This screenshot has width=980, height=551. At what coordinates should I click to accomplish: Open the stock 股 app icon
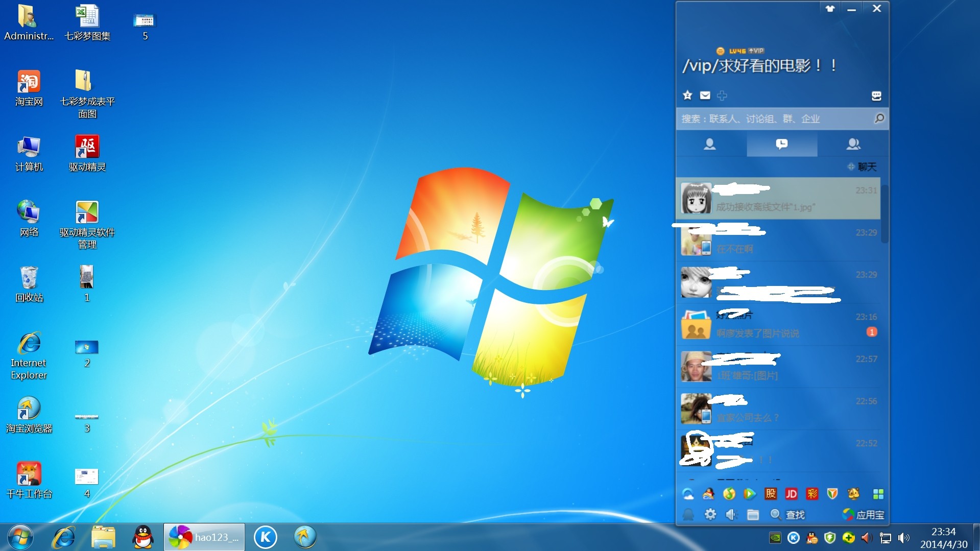[771, 494]
